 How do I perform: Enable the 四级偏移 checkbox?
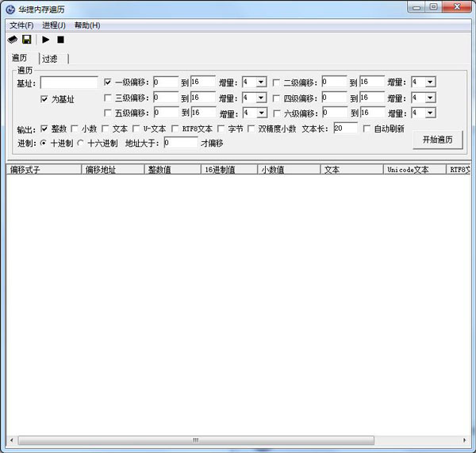(276, 98)
